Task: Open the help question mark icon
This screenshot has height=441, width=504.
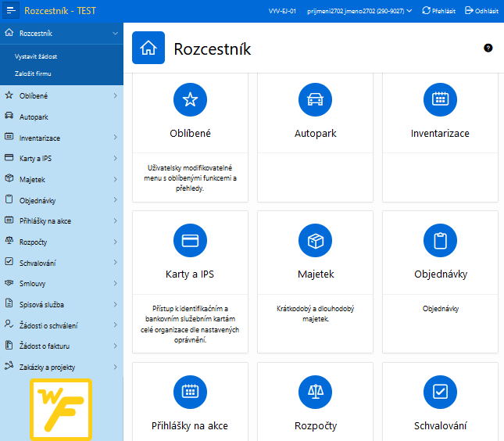Action: coord(488,48)
